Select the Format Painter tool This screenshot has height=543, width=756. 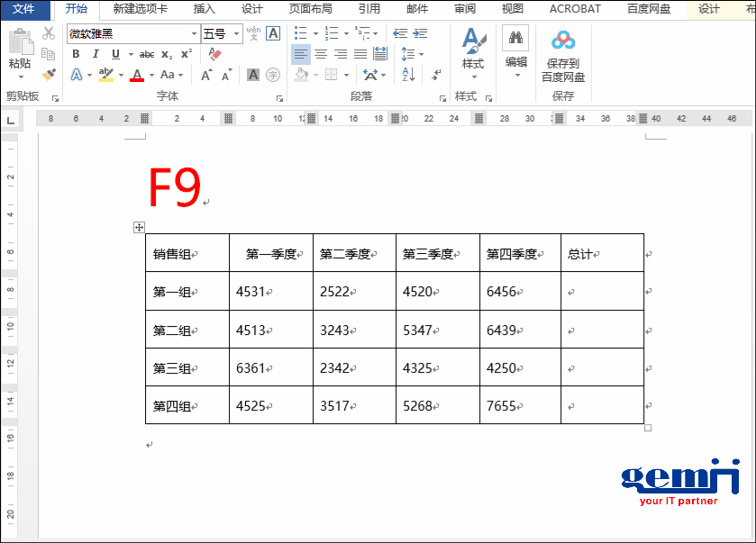point(48,74)
